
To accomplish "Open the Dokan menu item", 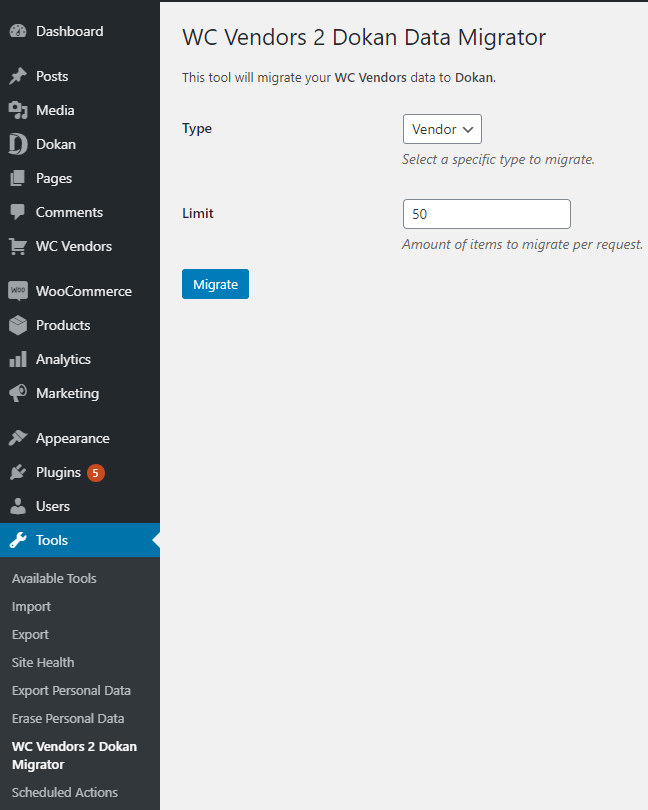I will (x=56, y=144).
